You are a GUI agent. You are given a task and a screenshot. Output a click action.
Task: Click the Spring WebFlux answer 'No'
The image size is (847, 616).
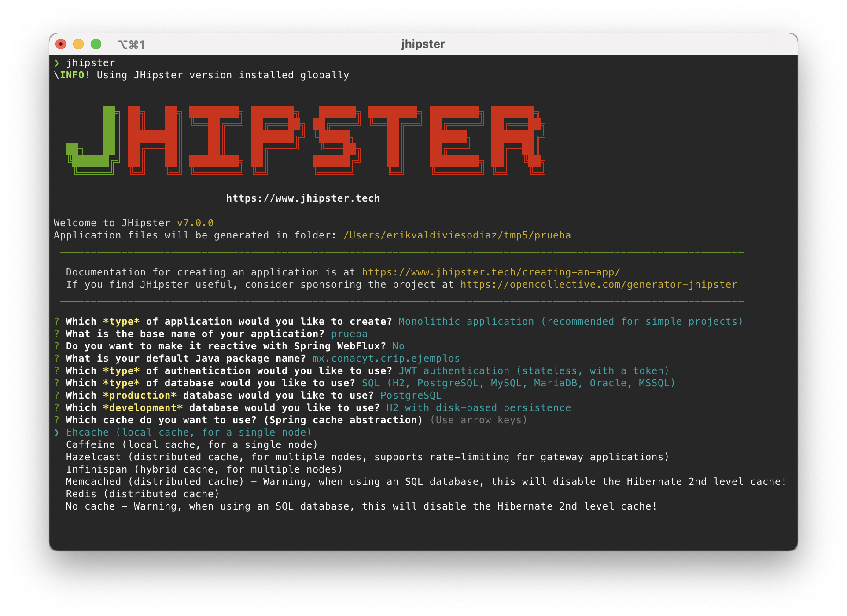pyautogui.click(x=398, y=346)
